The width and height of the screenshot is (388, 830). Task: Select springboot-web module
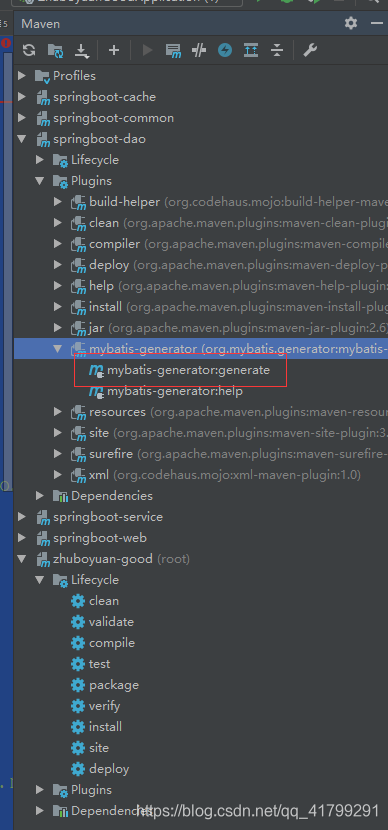coord(100,538)
